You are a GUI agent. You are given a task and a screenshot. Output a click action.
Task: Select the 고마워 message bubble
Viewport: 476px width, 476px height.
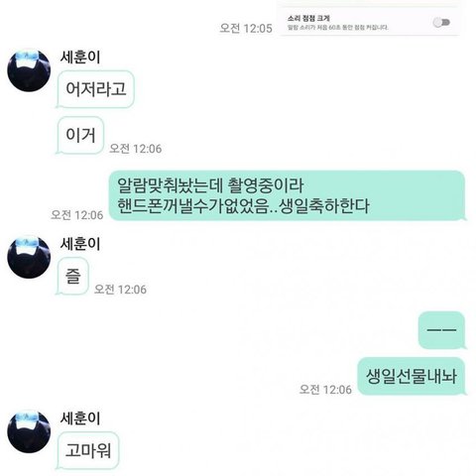click(88, 450)
